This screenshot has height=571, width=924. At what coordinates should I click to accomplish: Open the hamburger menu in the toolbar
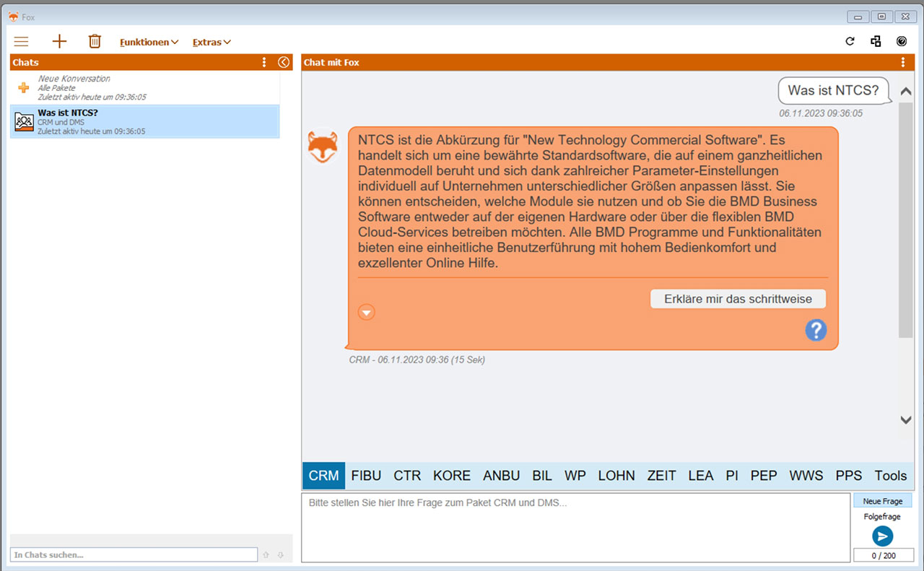point(21,42)
